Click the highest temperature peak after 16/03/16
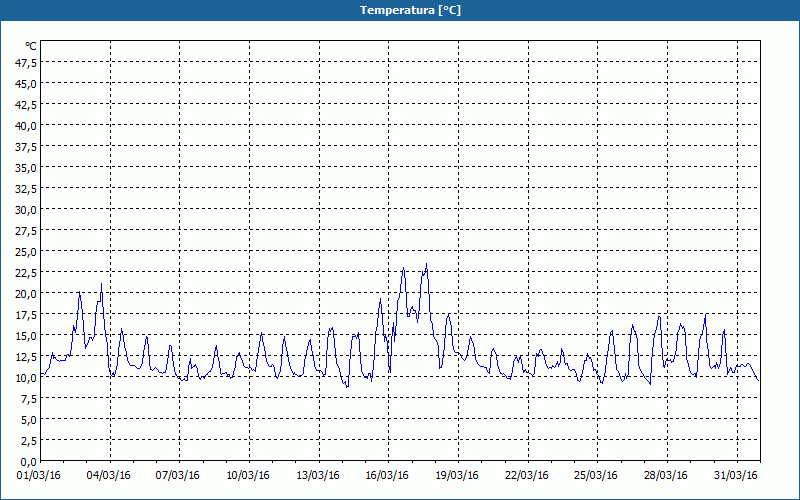The height and width of the screenshot is (500, 800). [x=427, y=265]
